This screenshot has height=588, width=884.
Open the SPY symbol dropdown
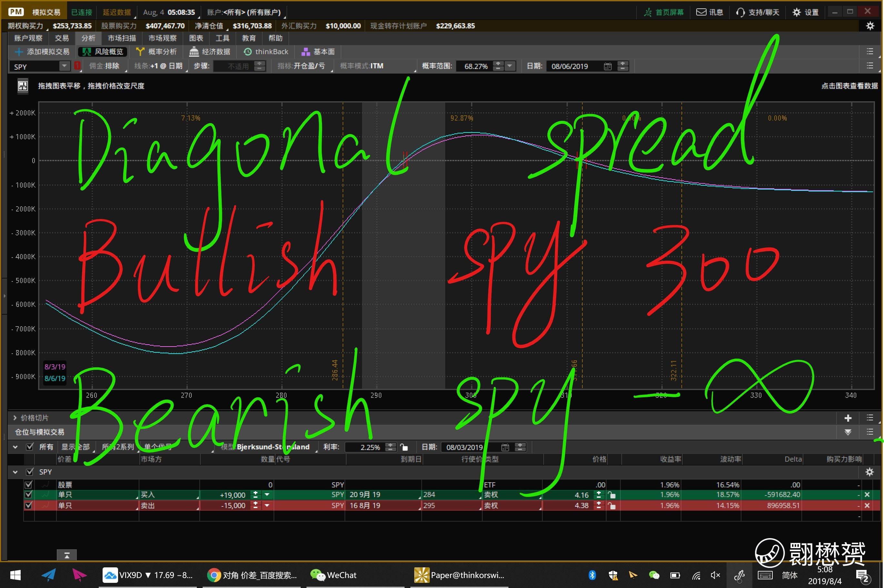[x=64, y=66]
